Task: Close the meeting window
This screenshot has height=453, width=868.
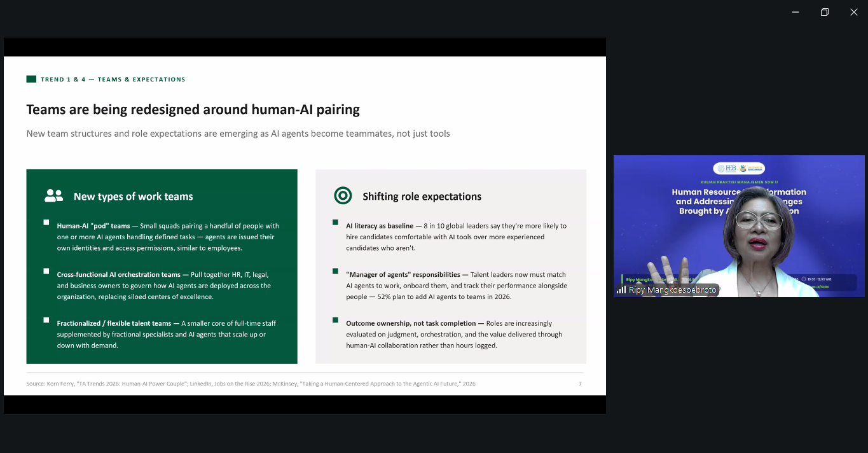Action: 854,12
